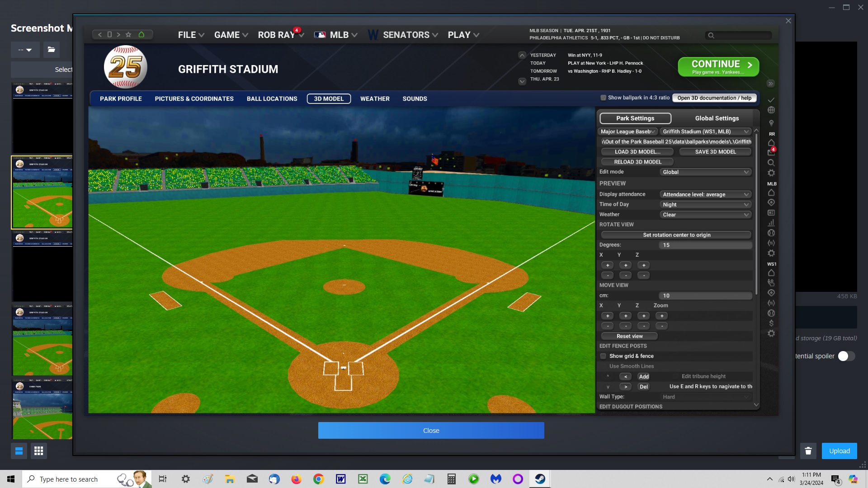Click the search magnifier in right sidebar

point(771,163)
